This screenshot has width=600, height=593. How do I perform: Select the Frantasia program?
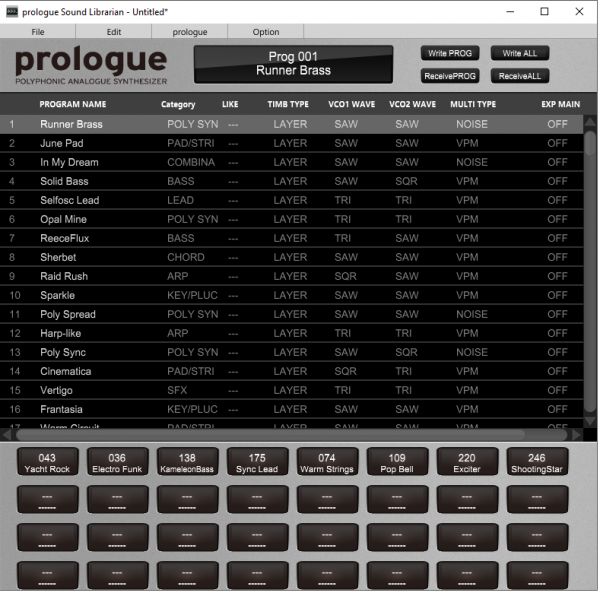(x=292, y=409)
